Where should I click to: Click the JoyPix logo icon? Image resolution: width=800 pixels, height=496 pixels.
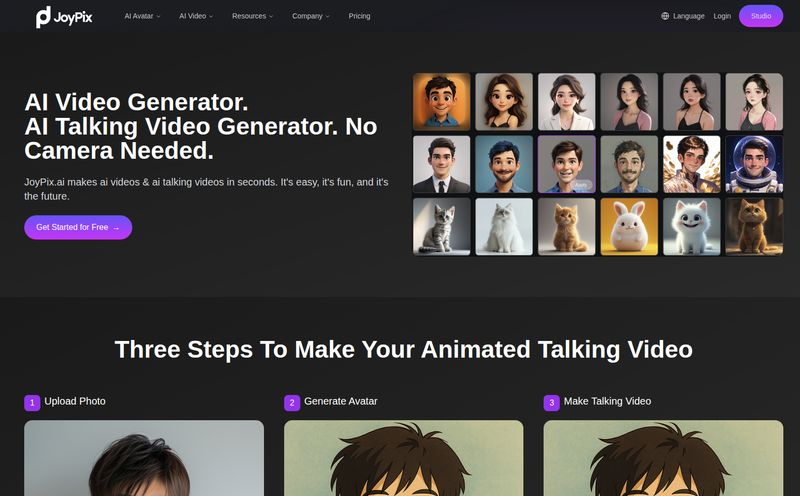coord(43,16)
